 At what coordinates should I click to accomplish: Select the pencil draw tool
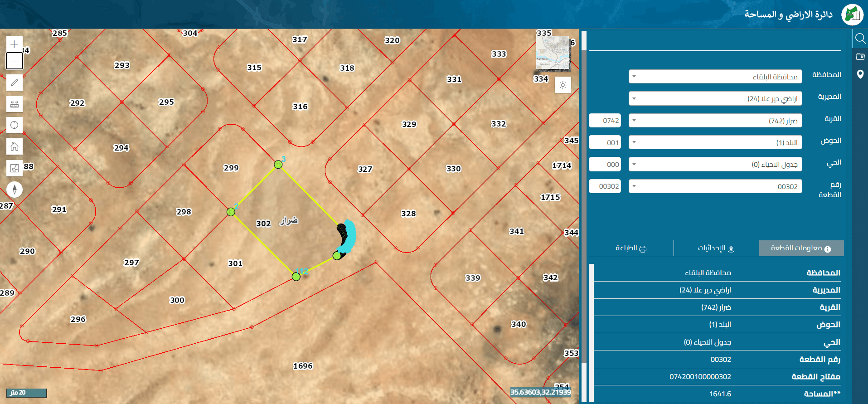[15, 83]
